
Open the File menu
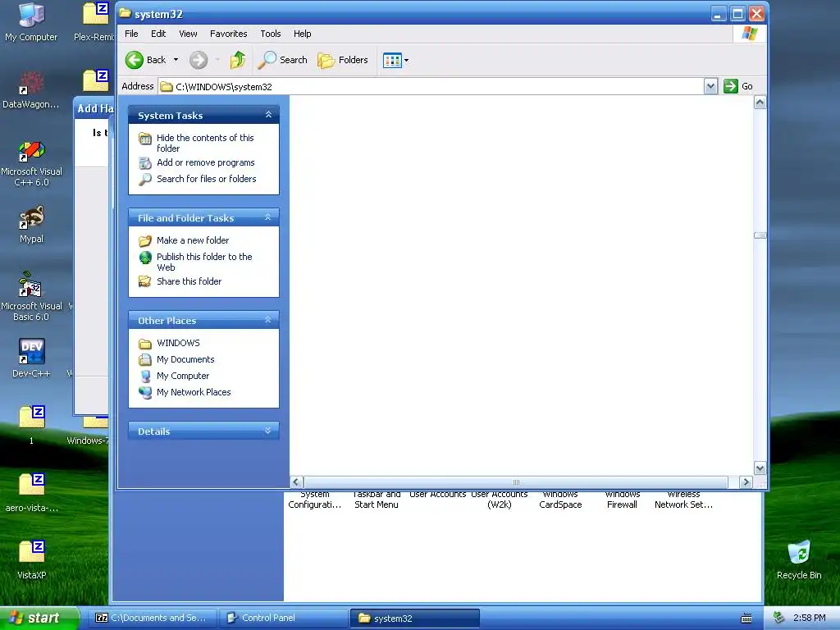point(131,34)
